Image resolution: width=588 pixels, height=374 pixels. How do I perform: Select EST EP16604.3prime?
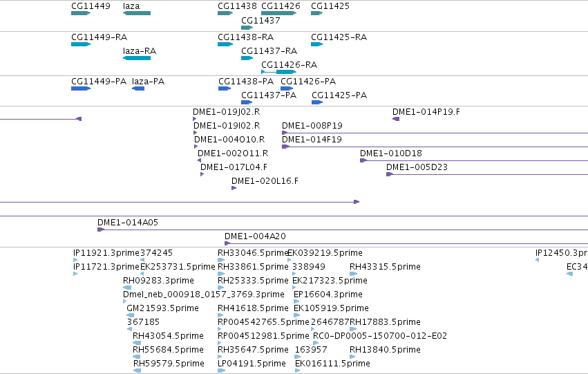[x=296, y=301]
